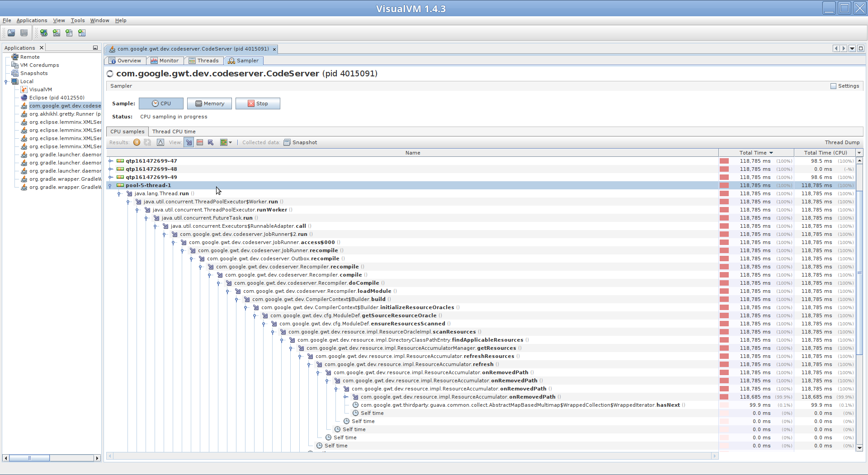868x475 pixels.
Task: Add a new JMX connection
Action: coord(57,33)
